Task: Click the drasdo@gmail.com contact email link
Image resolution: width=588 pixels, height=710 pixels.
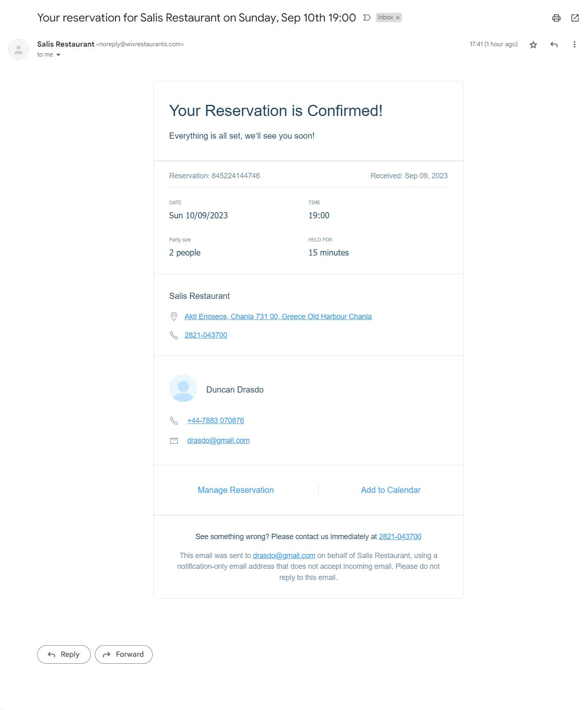Action: pyautogui.click(x=218, y=440)
